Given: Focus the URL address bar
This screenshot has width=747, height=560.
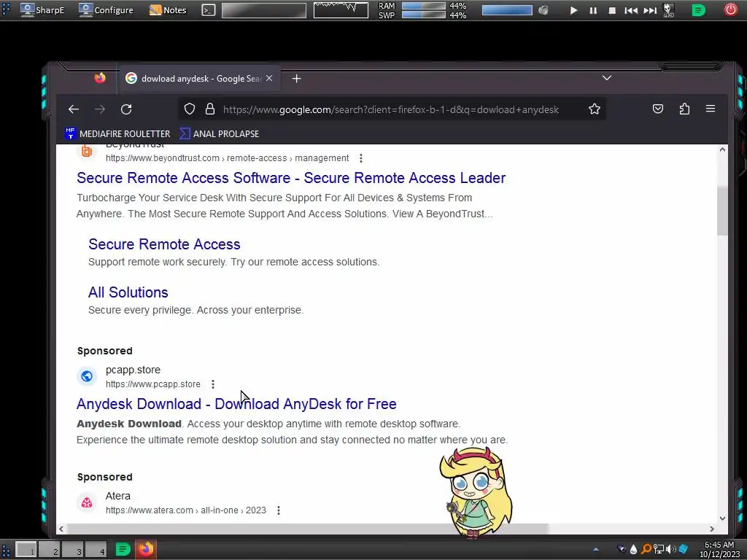Looking at the screenshot, I should [x=391, y=109].
